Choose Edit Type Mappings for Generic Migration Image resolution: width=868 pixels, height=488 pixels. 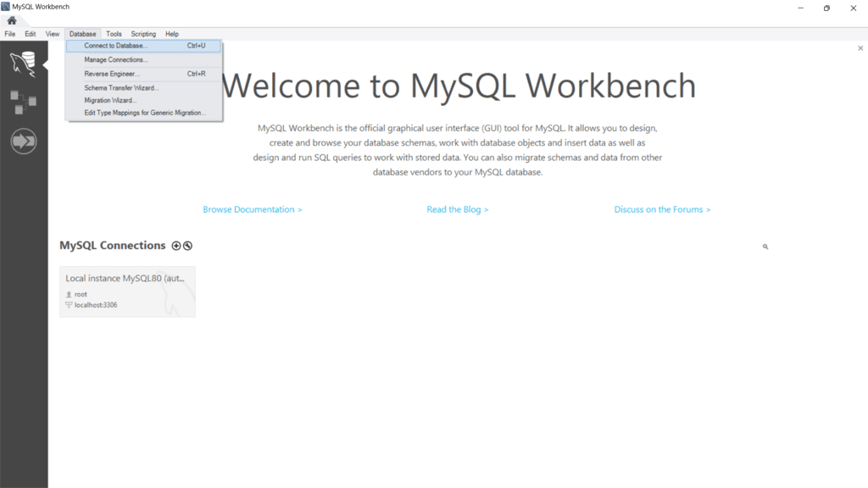tap(144, 113)
